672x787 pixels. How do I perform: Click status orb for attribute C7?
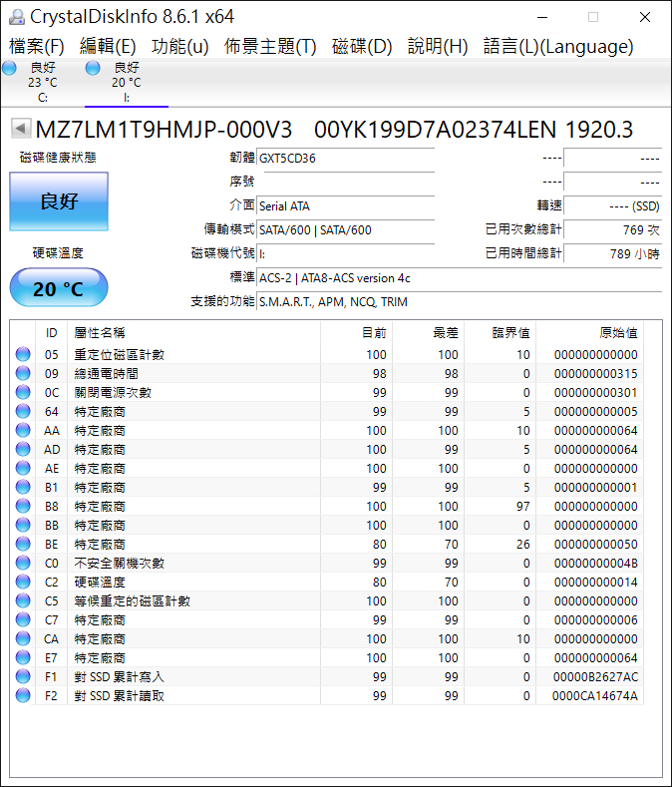pos(23,619)
